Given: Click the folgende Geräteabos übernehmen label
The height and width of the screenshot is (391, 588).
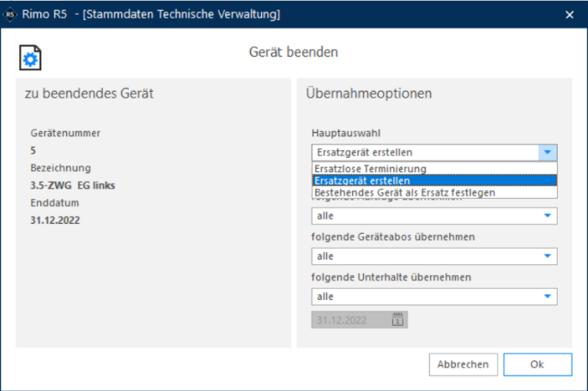Looking at the screenshot, I should tap(393, 237).
